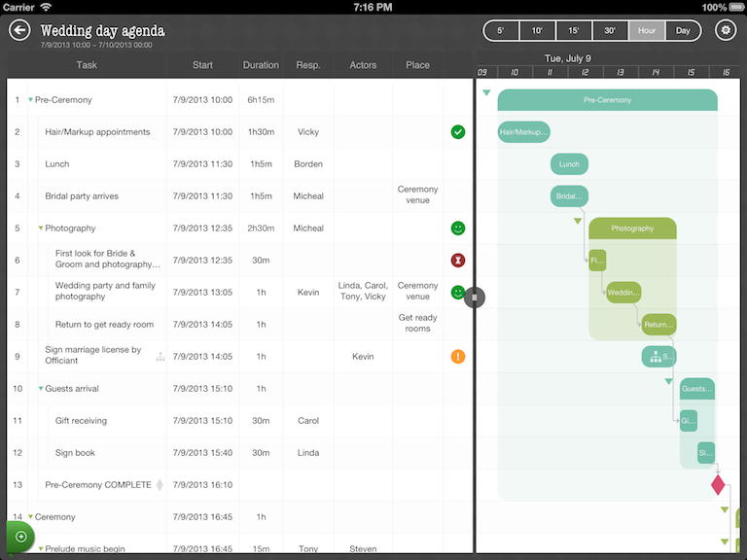Click the Vicky responsible cell

pyautogui.click(x=308, y=132)
